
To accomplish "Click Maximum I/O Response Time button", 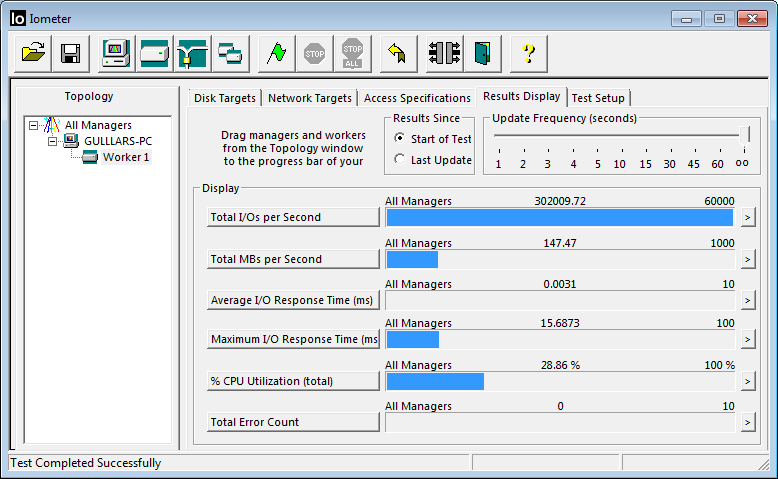I will pyautogui.click(x=293, y=340).
